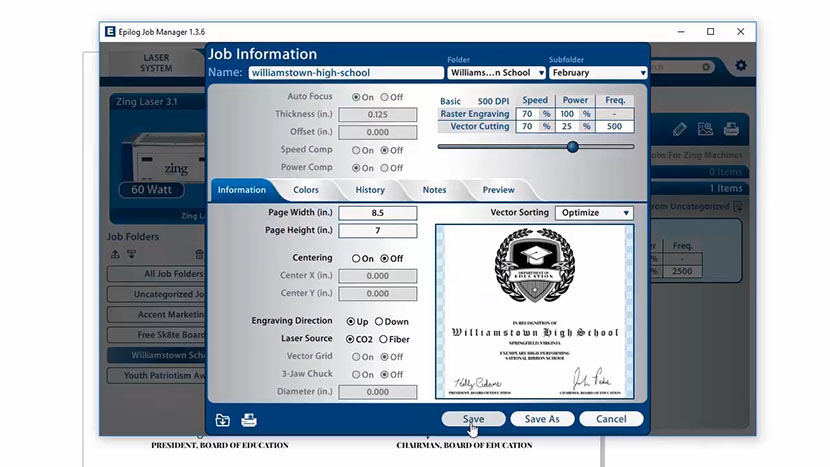Click the download icon under Job Folders

130,255
